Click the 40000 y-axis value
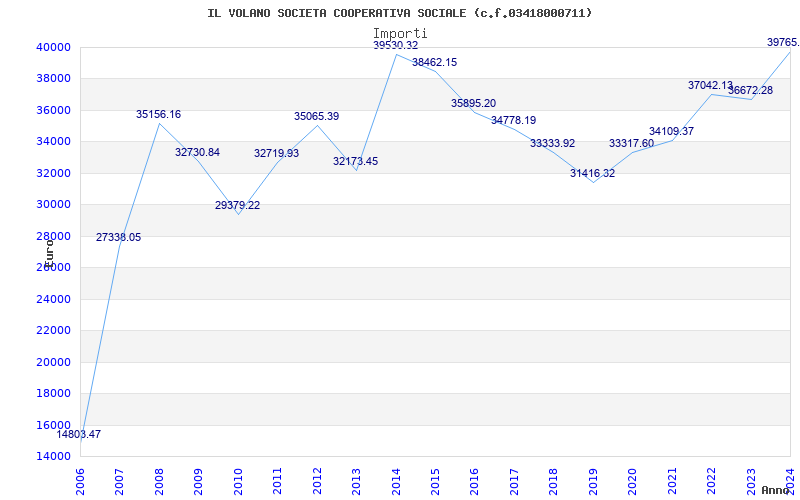800x500 pixels. (53, 47)
